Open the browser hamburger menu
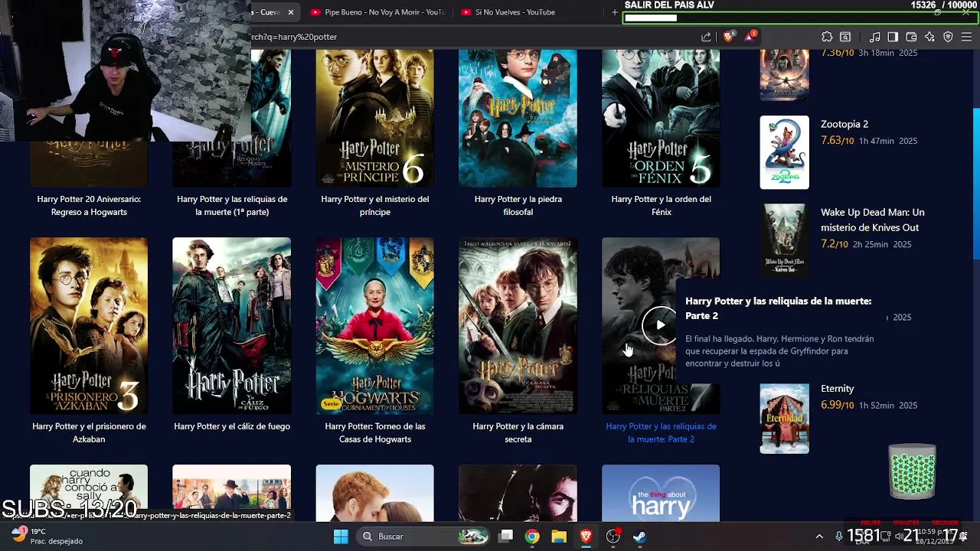The height and width of the screenshot is (551, 980). tap(966, 37)
